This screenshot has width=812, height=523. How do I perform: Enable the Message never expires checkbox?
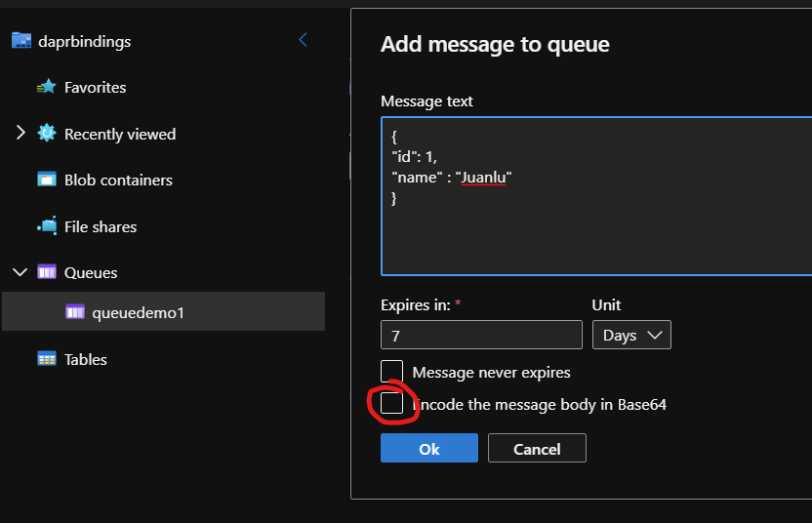(x=391, y=372)
